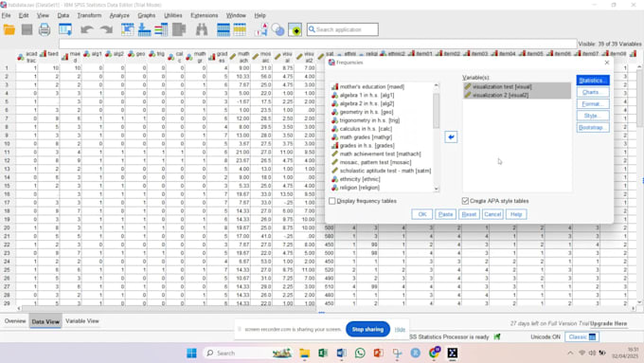
Task: Open the Transform menu
Action: tap(89, 15)
